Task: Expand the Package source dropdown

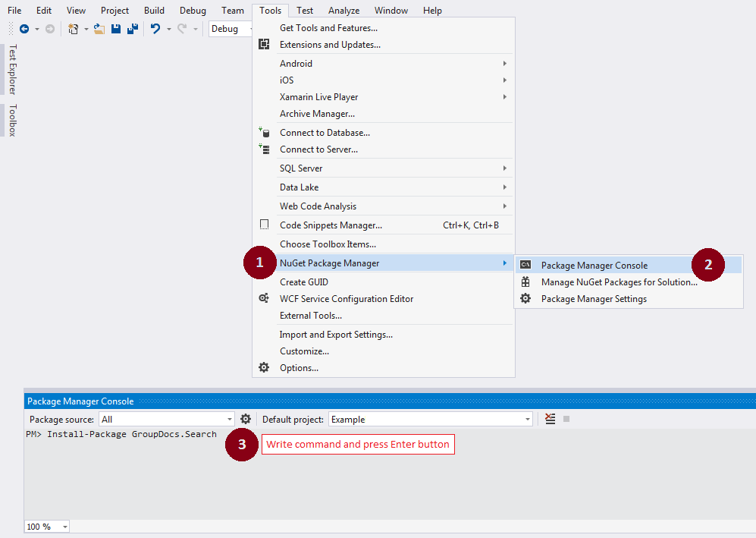Action: (x=230, y=420)
